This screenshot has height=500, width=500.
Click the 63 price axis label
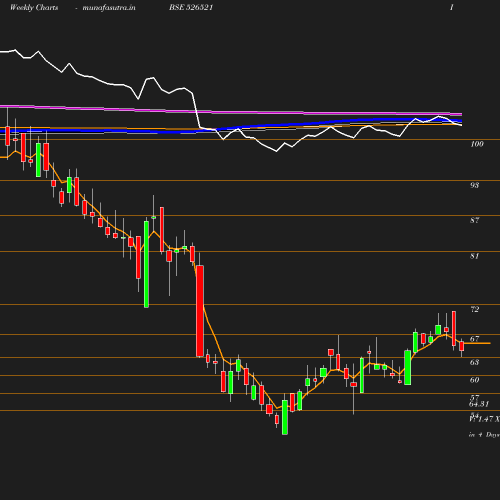(x=474, y=362)
